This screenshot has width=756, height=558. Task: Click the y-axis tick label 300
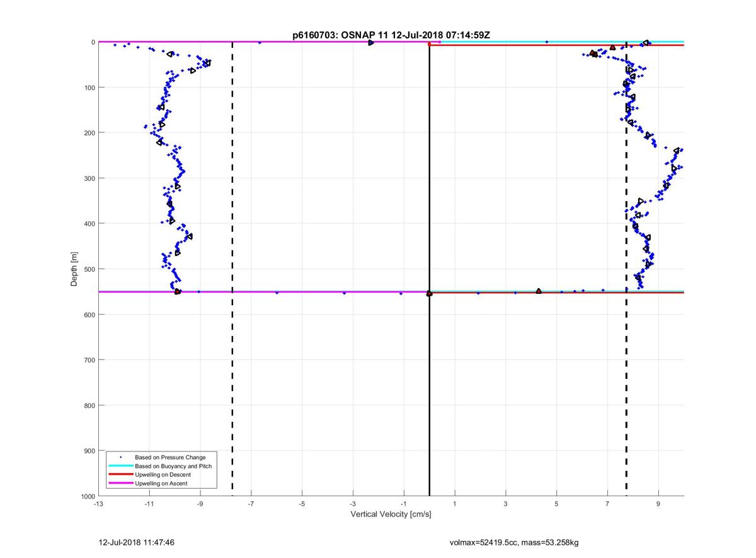click(88, 178)
